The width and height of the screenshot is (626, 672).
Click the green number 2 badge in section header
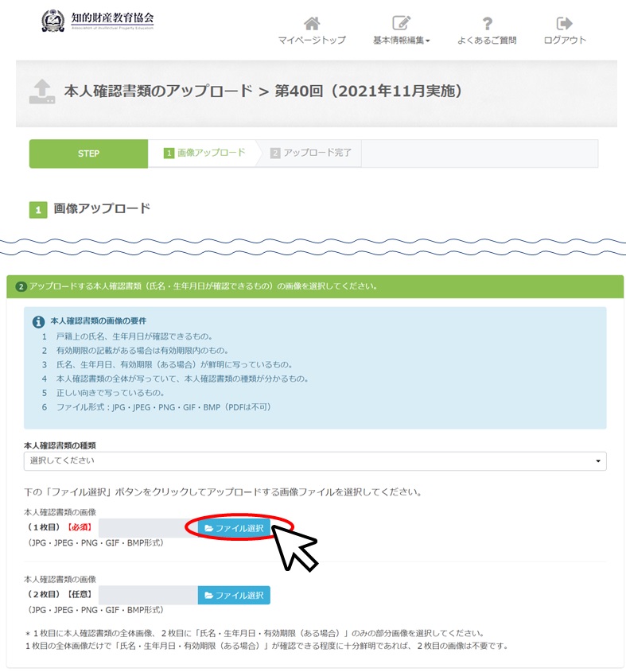tap(21, 286)
